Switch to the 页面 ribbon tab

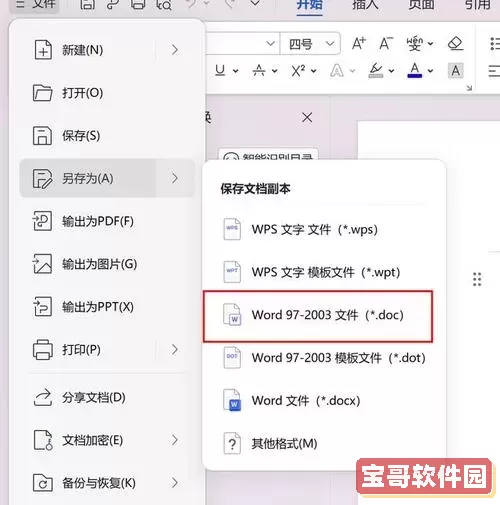(x=421, y=5)
